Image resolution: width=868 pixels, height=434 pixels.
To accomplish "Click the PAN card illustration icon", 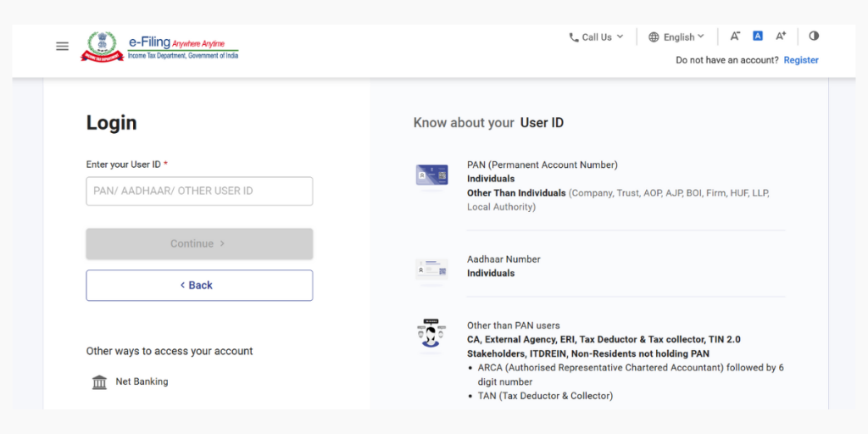I will [x=431, y=175].
